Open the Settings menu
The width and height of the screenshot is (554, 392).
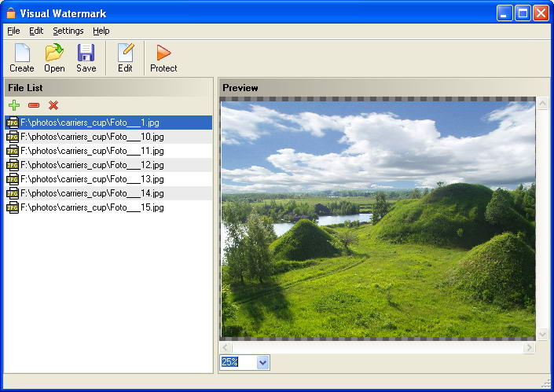click(68, 31)
